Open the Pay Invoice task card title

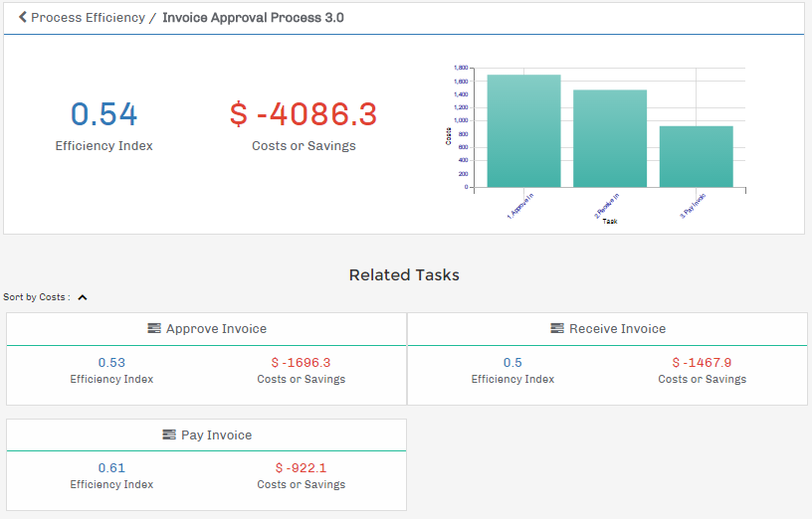[x=216, y=434]
